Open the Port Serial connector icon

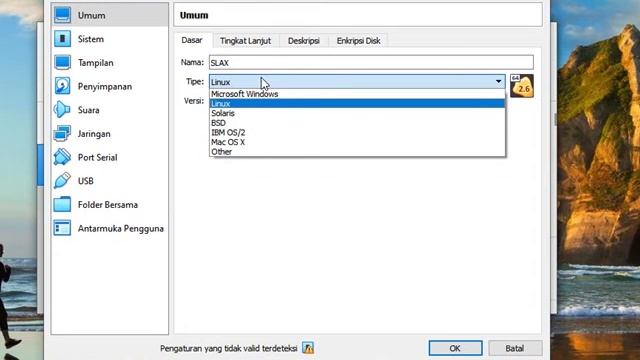(62, 157)
